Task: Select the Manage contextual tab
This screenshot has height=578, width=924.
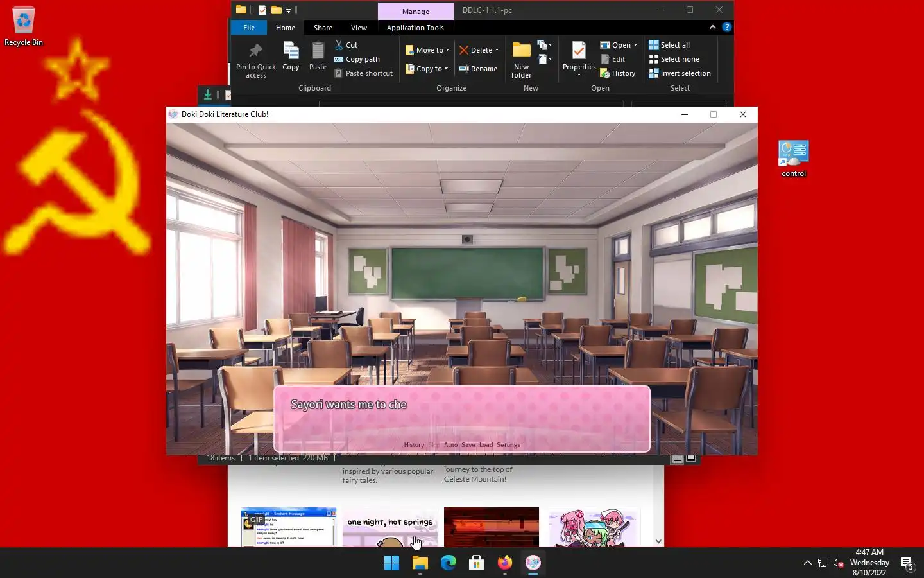Action: [x=416, y=11]
